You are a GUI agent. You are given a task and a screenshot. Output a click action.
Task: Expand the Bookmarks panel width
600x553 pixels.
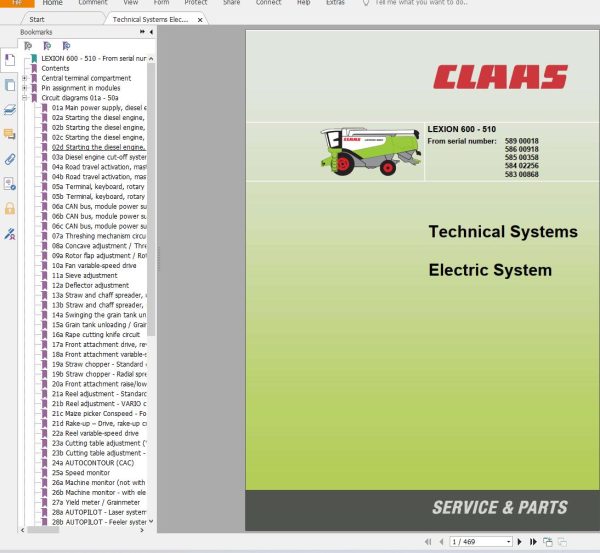click(x=142, y=32)
